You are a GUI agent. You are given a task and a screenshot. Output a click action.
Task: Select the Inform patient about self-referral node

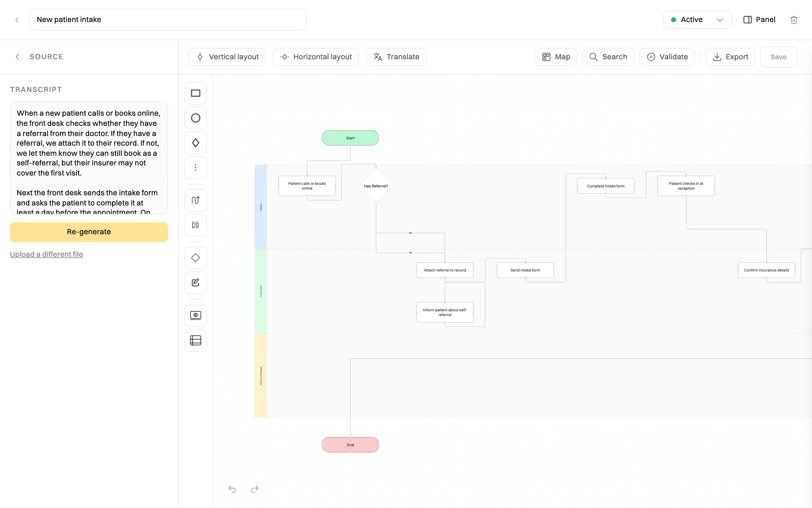[445, 312]
